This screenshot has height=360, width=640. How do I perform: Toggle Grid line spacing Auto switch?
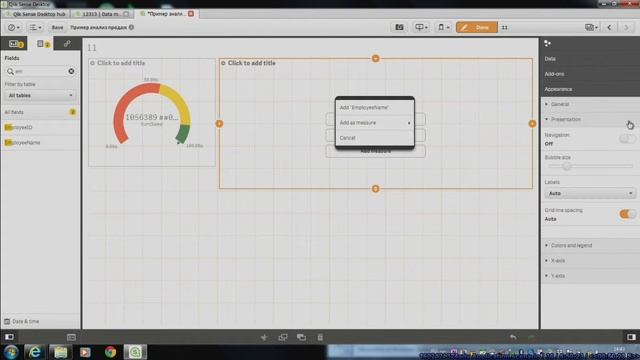[x=627, y=214]
